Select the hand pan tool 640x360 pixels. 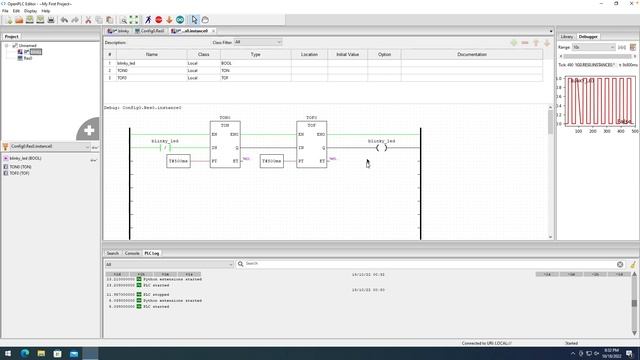205,20
